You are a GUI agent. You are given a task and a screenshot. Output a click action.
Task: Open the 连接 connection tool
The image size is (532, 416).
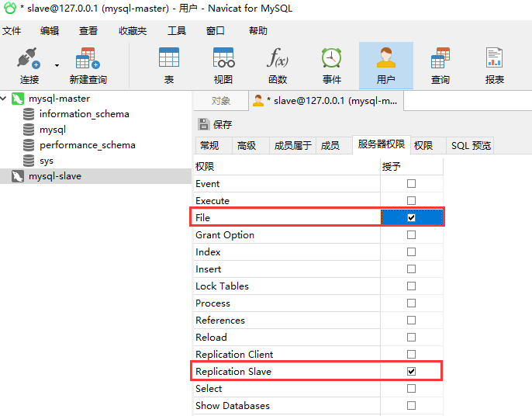[x=29, y=66]
